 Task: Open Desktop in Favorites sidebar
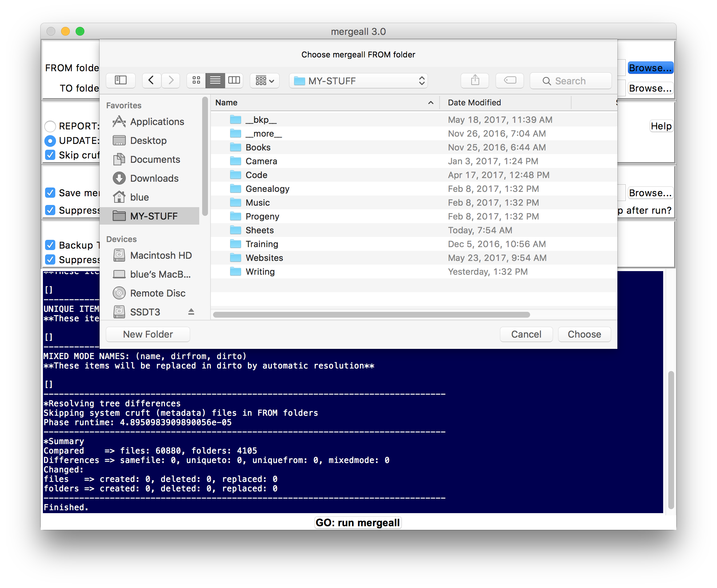pyautogui.click(x=150, y=141)
